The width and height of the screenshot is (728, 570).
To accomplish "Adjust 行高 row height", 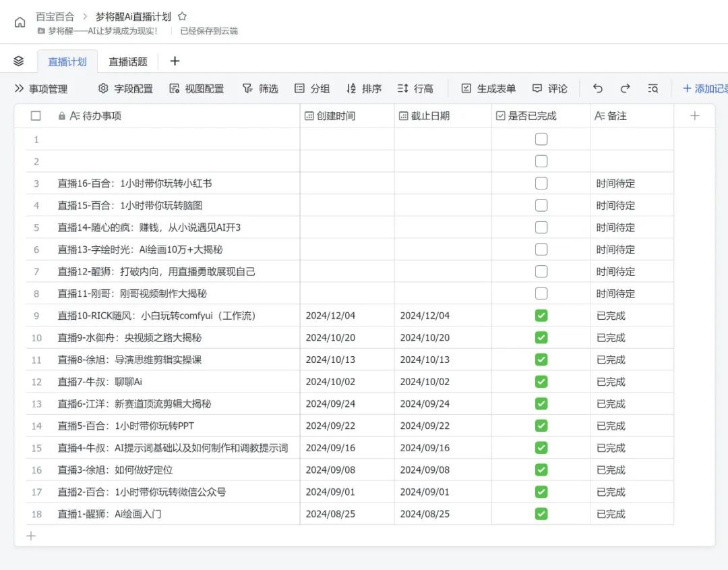I will tap(417, 88).
